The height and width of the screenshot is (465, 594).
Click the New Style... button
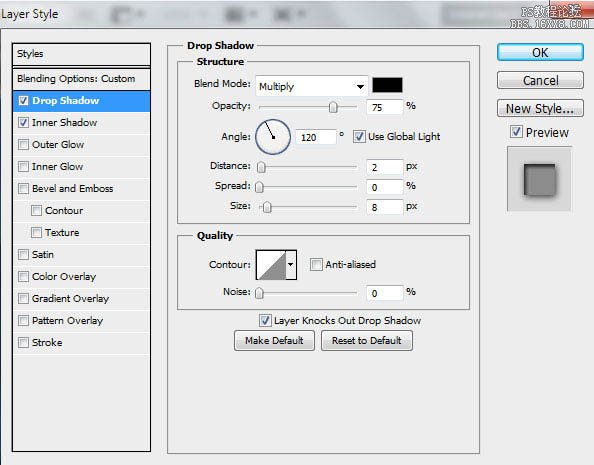(540, 108)
